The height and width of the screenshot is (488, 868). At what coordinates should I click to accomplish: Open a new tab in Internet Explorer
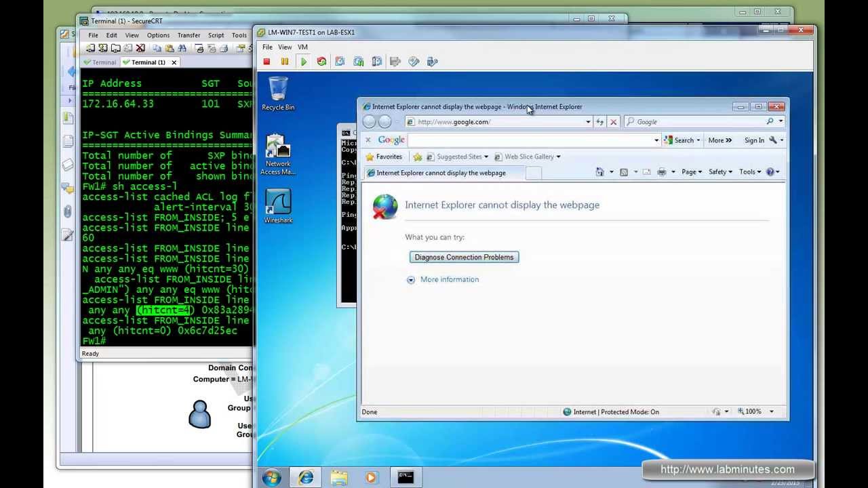(x=534, y=173)
